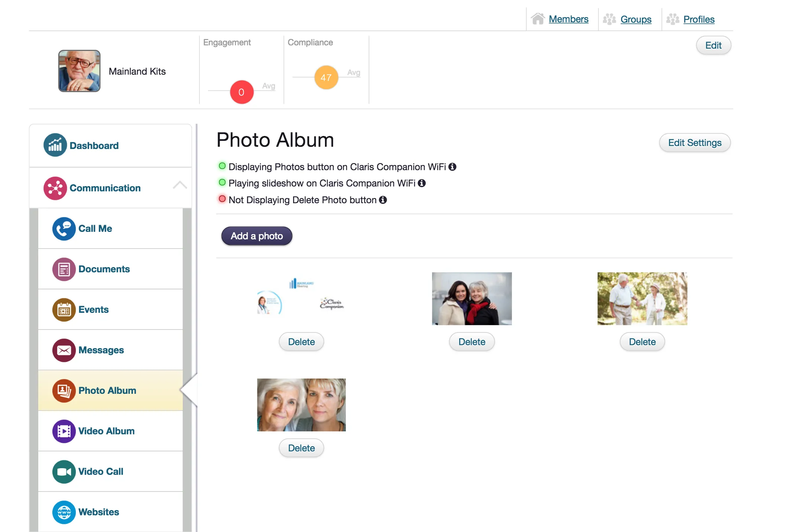Click info icon next to slideshow setting
This screenshot has width=786, height=532.
423,183
